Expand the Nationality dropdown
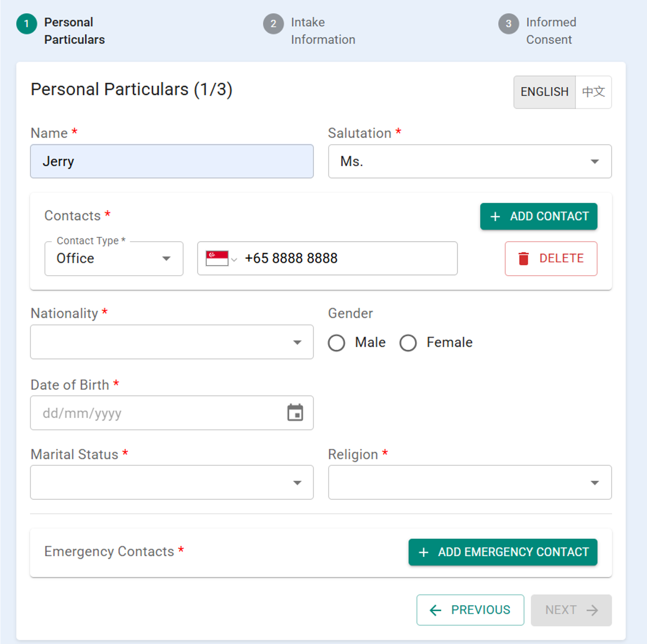647x644 pixels. click(x=172, y=342)
